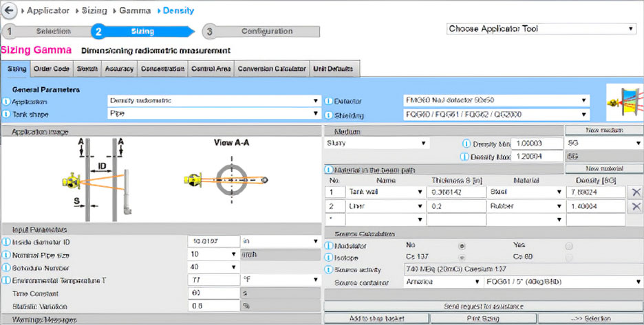
Task: Click info icon next to Isotope
Action: tap(328, 257)
